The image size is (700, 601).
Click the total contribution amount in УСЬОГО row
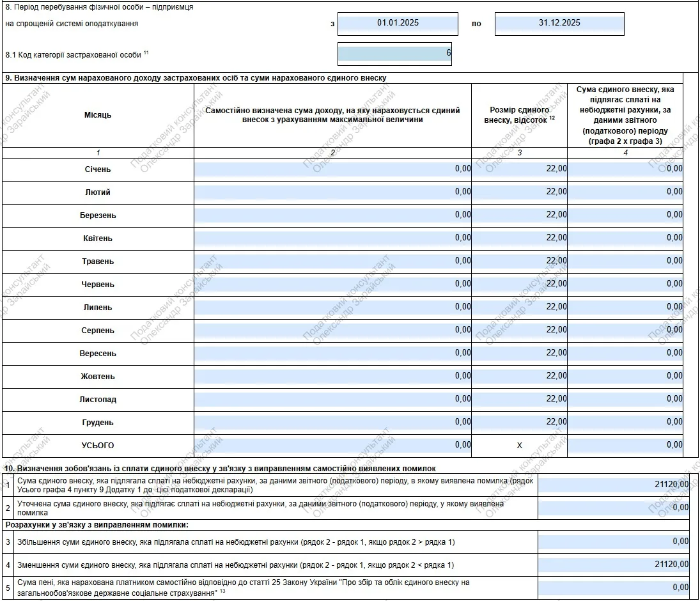pos(625,445)
